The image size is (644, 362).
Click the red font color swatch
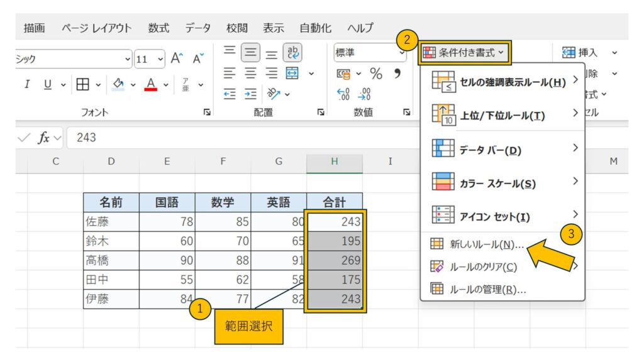coord(151,84)
